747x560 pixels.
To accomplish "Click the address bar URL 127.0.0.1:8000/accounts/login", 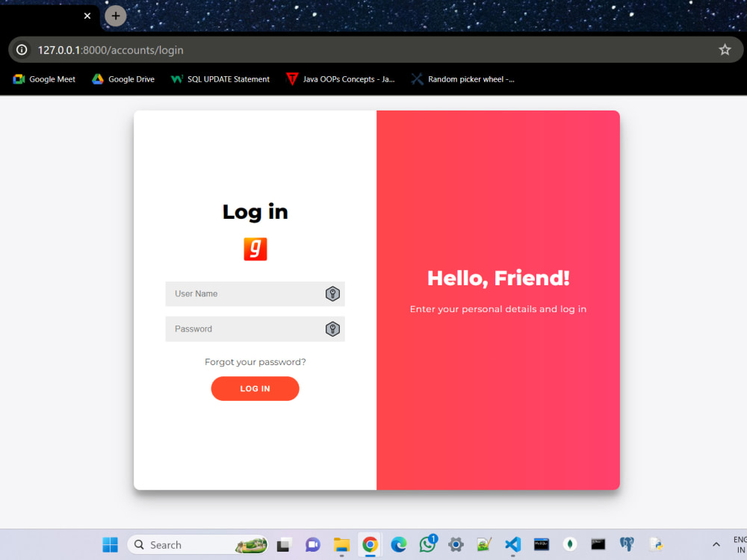I will (x=111, y=50).
